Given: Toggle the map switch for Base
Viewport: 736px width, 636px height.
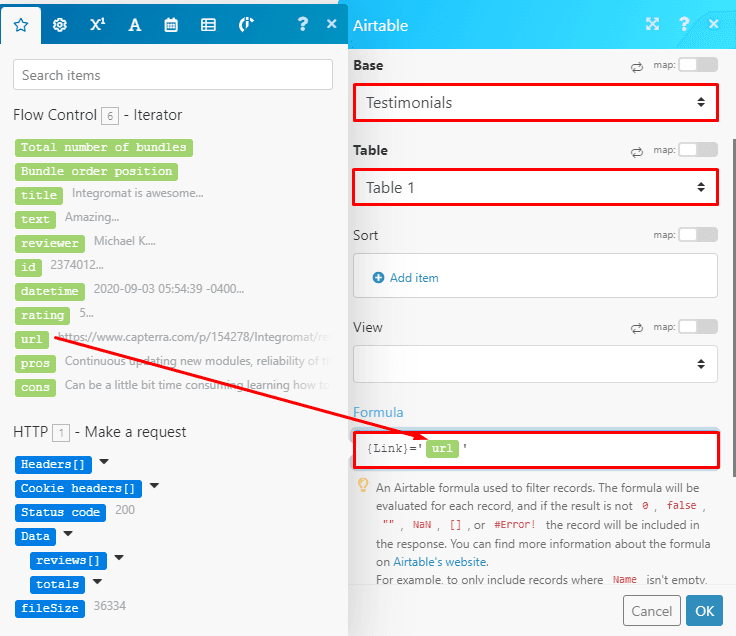Looking at the screenshot, I should 698,66.
